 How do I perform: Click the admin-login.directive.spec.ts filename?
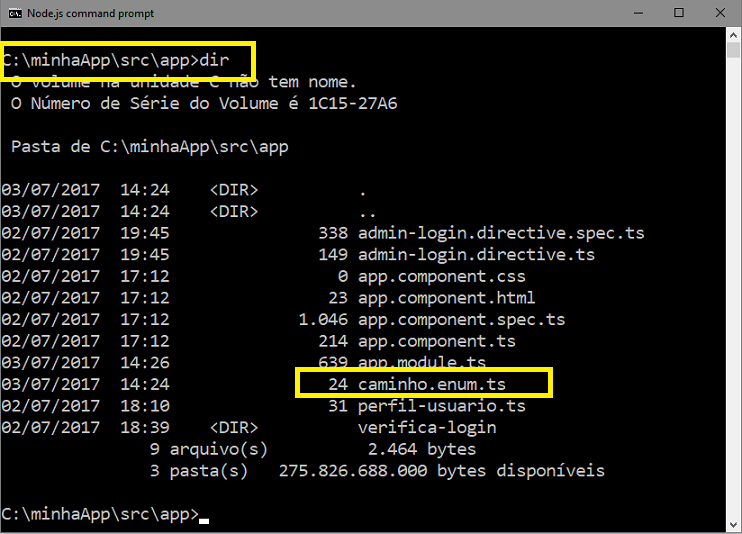tap(501, 233)
